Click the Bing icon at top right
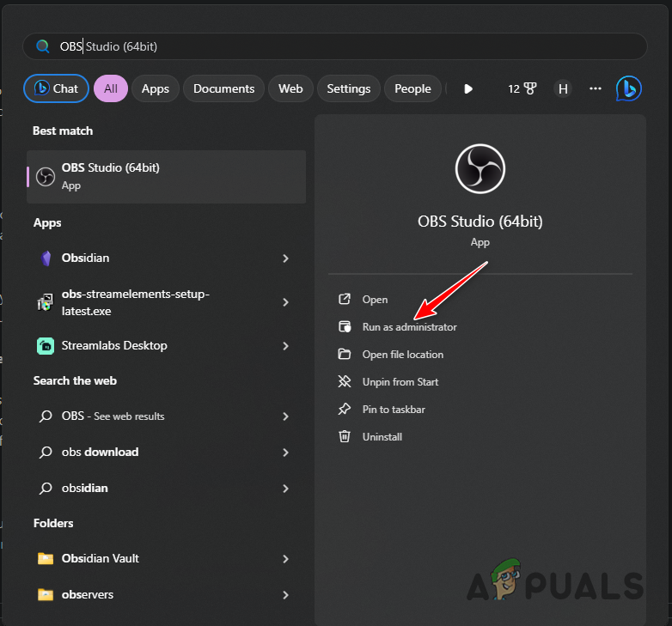 pos(629,88)
